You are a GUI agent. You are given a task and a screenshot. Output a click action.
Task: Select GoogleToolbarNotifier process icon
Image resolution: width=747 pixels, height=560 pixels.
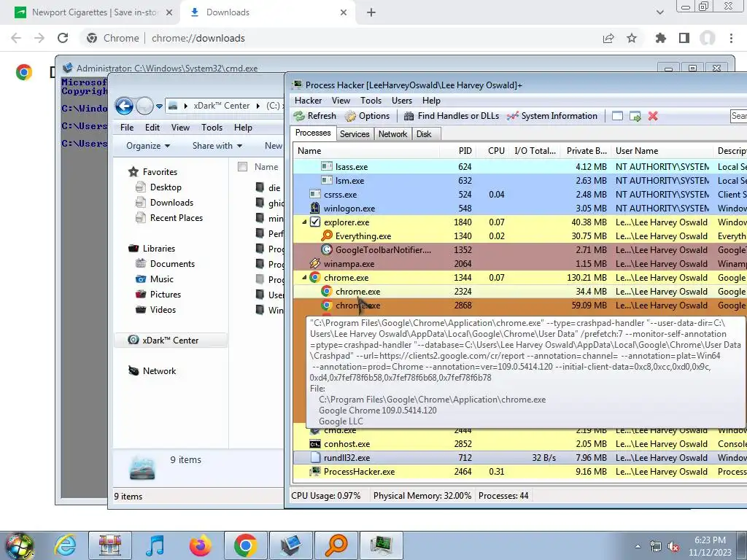tap(327, 249)
